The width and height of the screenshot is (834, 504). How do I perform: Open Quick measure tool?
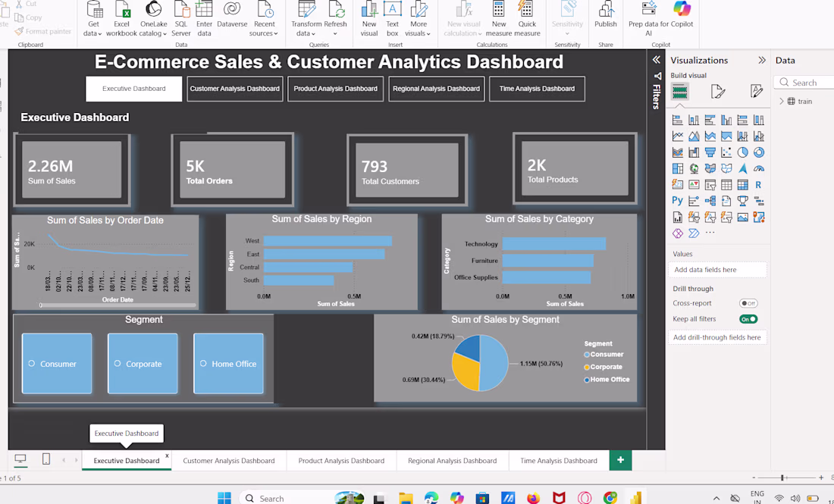tap(527, 19)
